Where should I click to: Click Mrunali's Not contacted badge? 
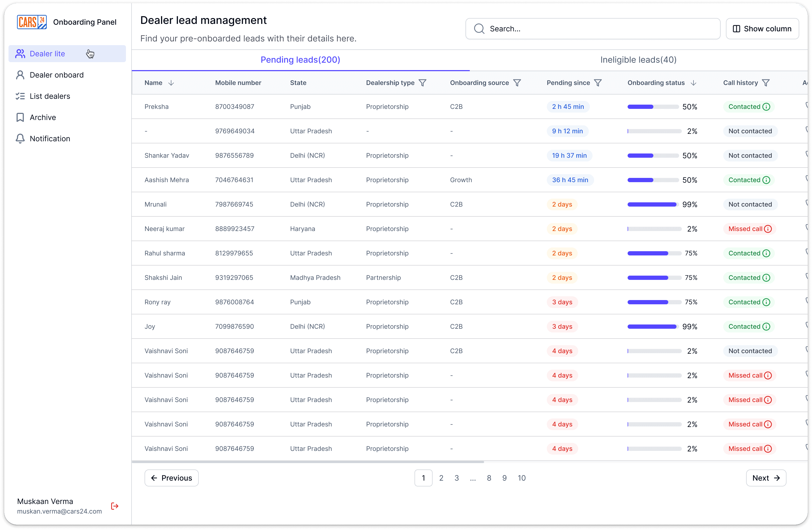click(x=750, y=204)
